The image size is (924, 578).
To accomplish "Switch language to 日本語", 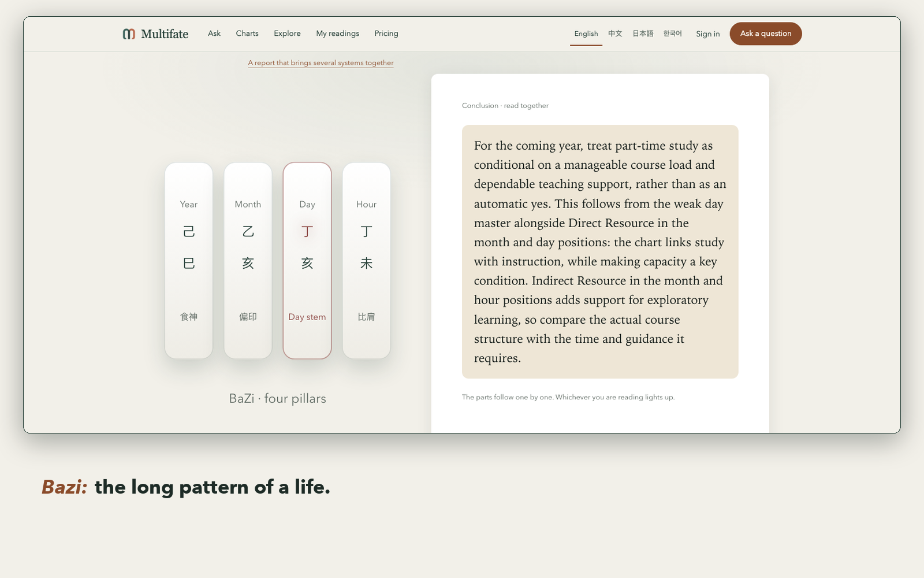I will [x=643, y=34].
